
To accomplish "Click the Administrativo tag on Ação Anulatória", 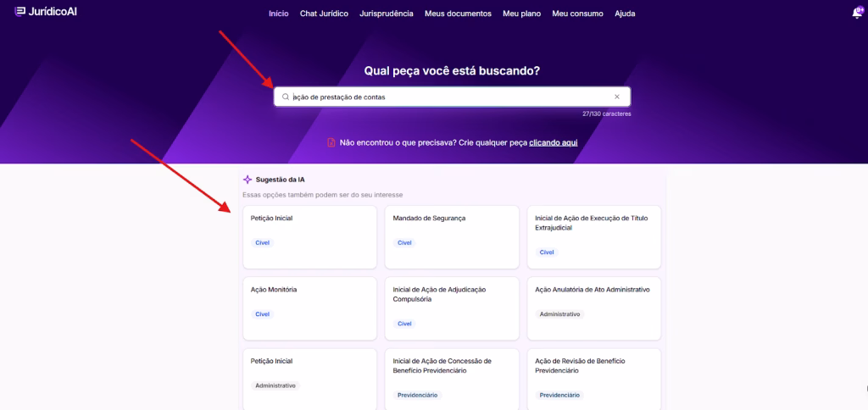I will pos(559,314).
